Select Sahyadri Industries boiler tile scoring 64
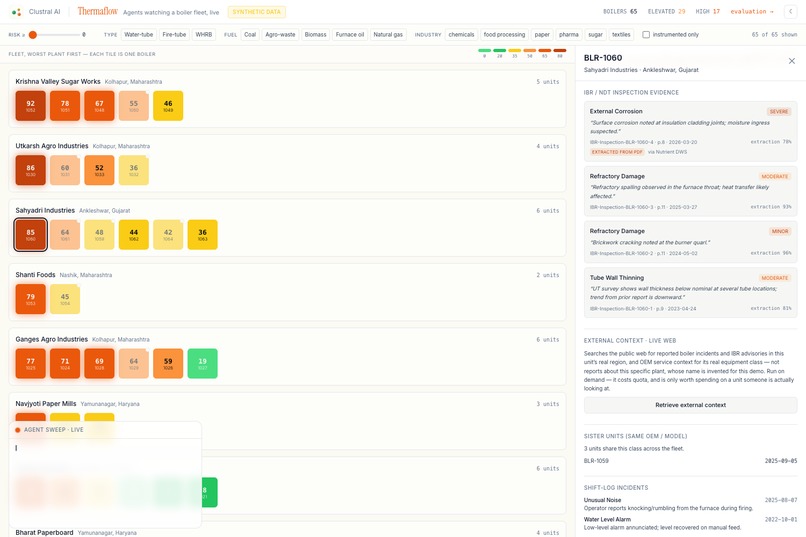The height and width of the screenshot is (537, 806). coord(65,235)
